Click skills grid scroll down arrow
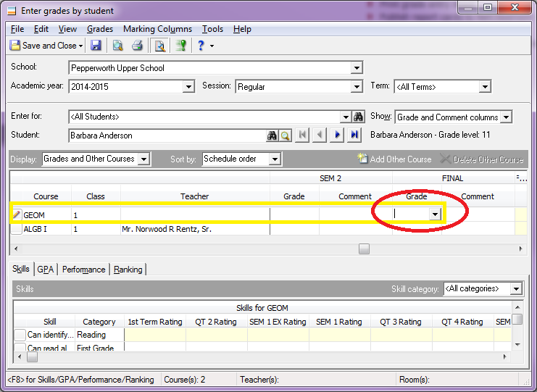The width and height of the screenshot is (537, 392). coord(517,345)
